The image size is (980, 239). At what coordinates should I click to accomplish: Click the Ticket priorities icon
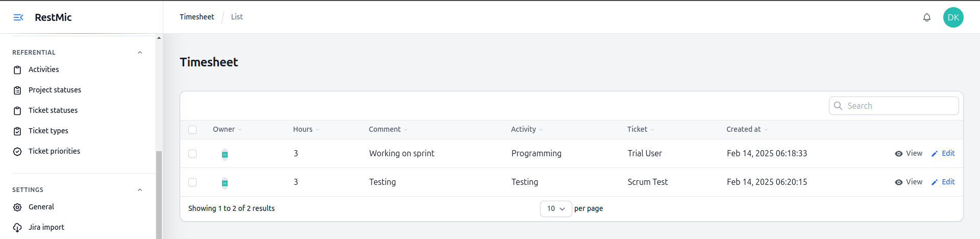(x=17, y=152)
